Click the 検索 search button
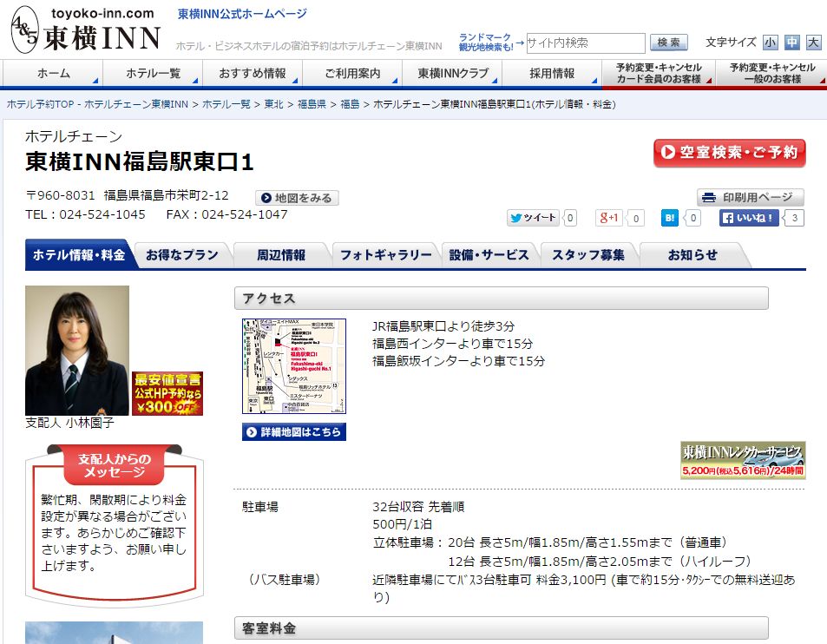Image resolution: width=827 pixels, height=644 pixels. (669, 43)
